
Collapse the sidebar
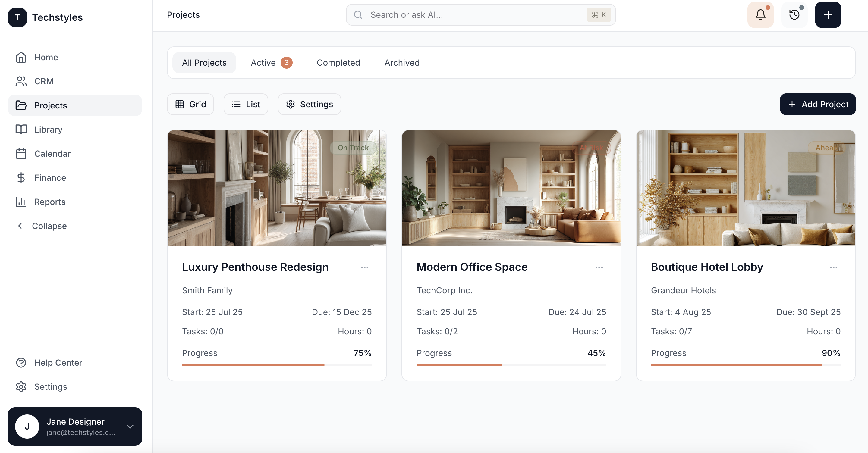point(49,226)
